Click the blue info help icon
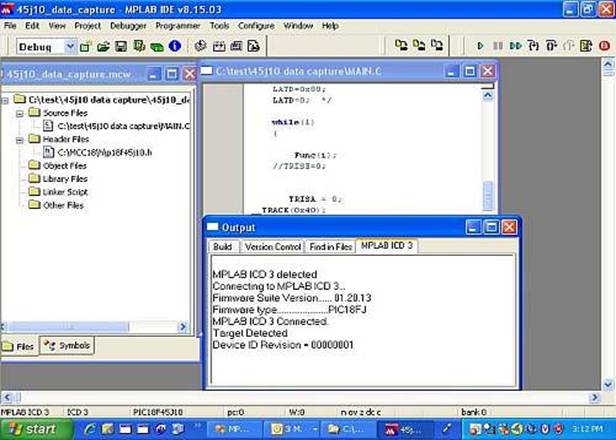This screenshot has height=440, width=616. point(175,46)
